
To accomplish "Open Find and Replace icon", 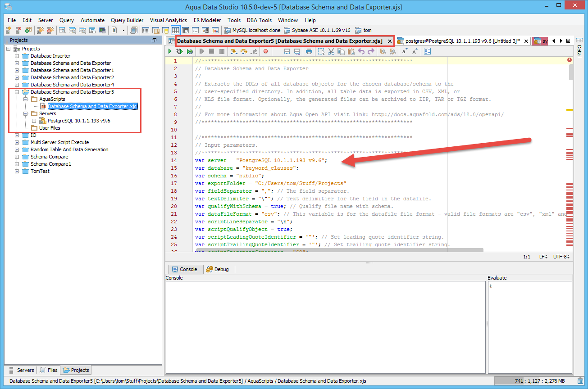I will (x=393, y=51).
